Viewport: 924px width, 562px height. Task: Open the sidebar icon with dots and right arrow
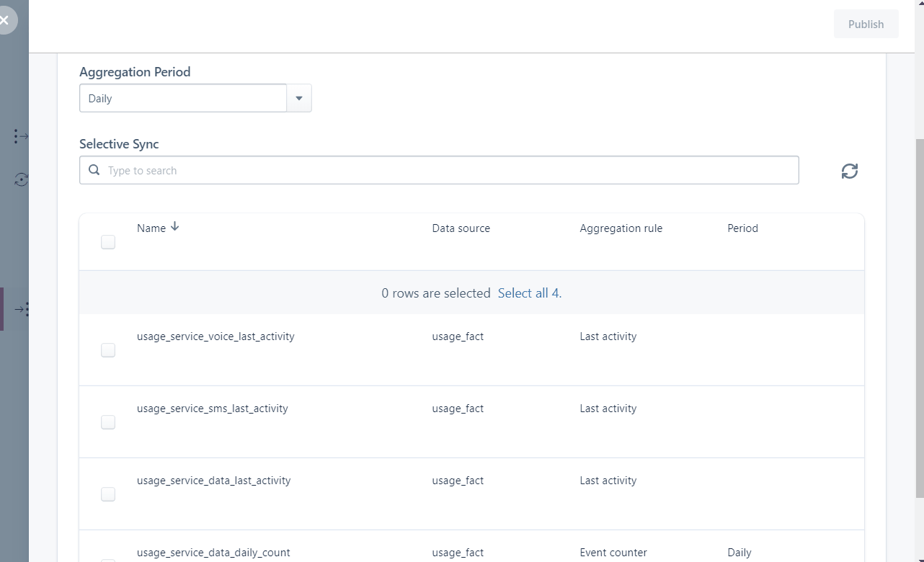pyautogui.click(x=21, y=136)
